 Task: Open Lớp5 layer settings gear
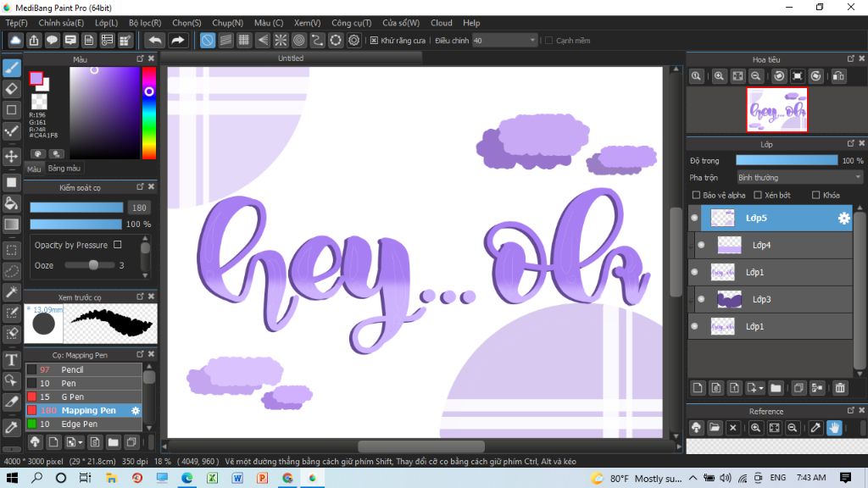point(843,218)
